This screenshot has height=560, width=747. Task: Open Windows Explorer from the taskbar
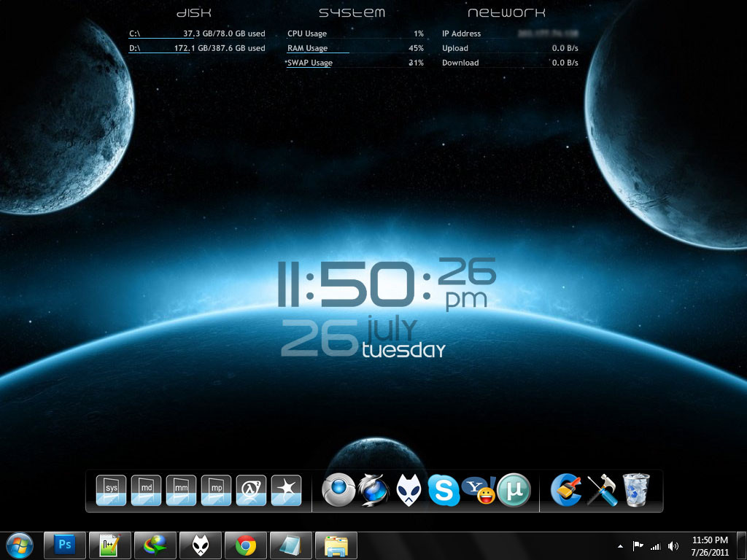(336, 545)
